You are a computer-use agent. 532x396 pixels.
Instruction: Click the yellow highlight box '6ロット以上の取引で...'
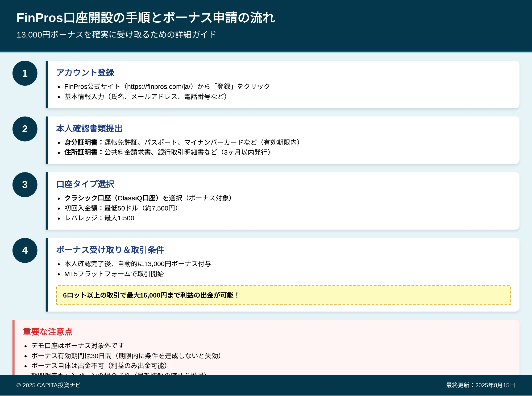[x=284, y=295]
